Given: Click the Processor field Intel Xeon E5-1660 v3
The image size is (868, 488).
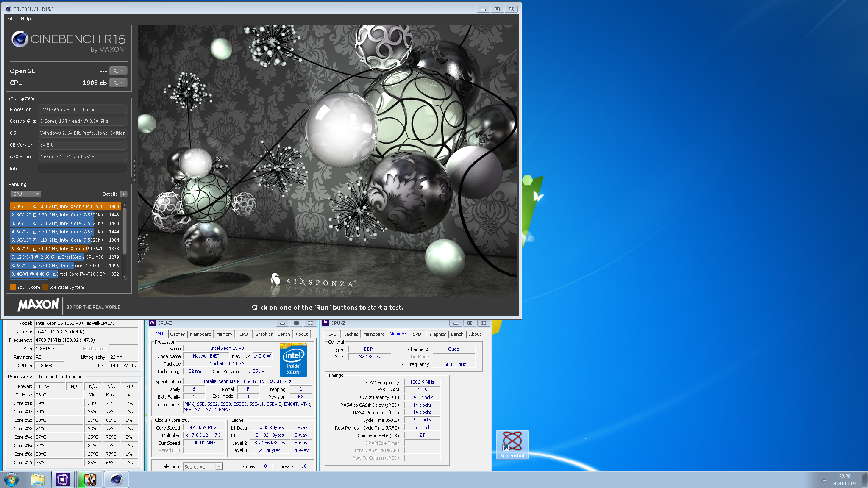Looking at the screenshot, I should tap(83, 109).
